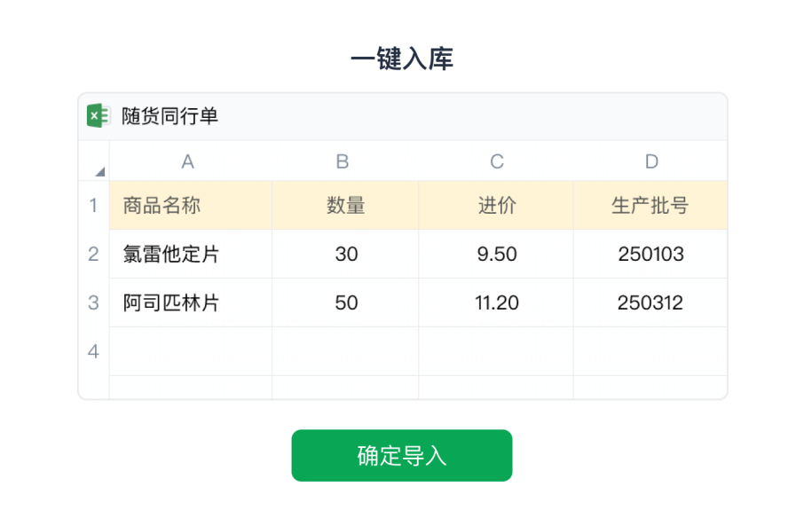Viewport: 812px width, 510px height.
Task: Click batch number cell 250312
Action: (650, 302)
